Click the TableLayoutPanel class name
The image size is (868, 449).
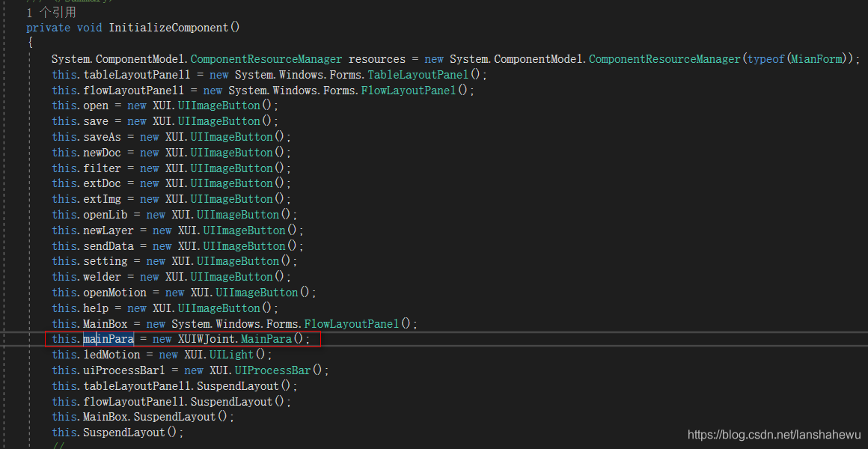(418, 74)
